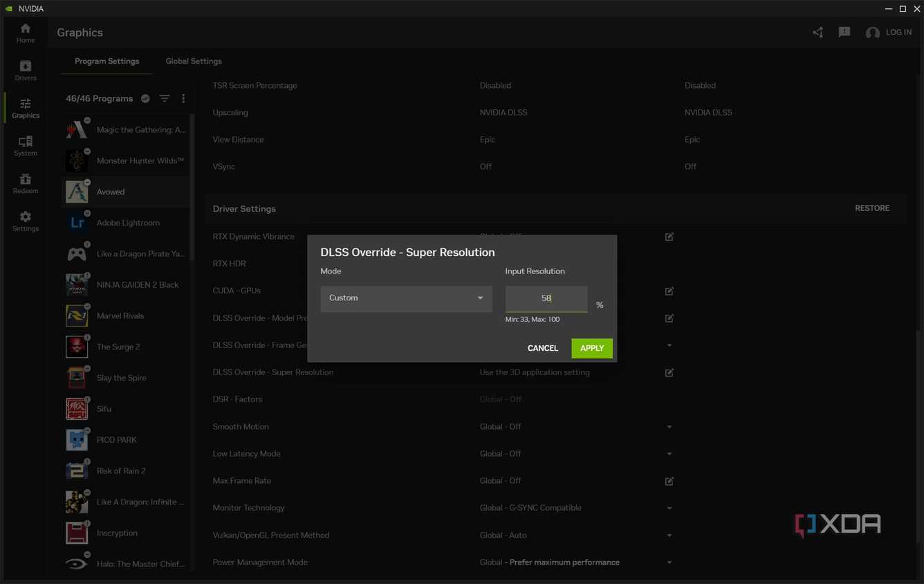Expand the Monitor Technology dropdown

[669, 508]
